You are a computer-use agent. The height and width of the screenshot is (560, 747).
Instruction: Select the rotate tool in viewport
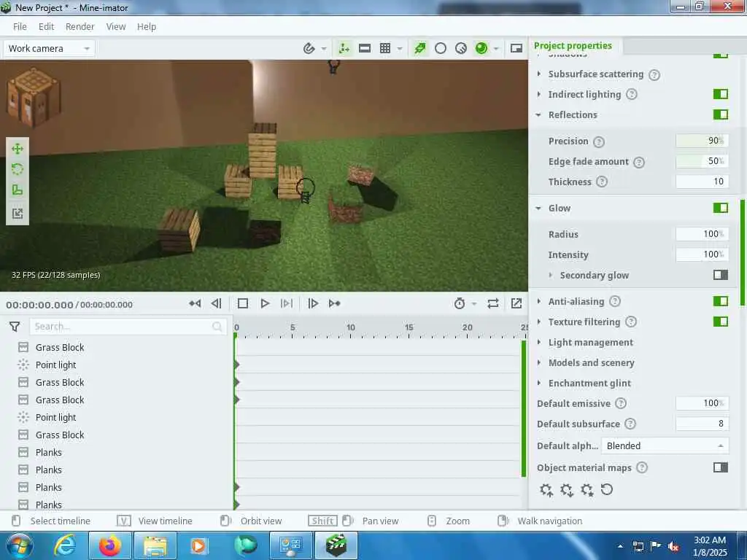click(x=18, y=169)
